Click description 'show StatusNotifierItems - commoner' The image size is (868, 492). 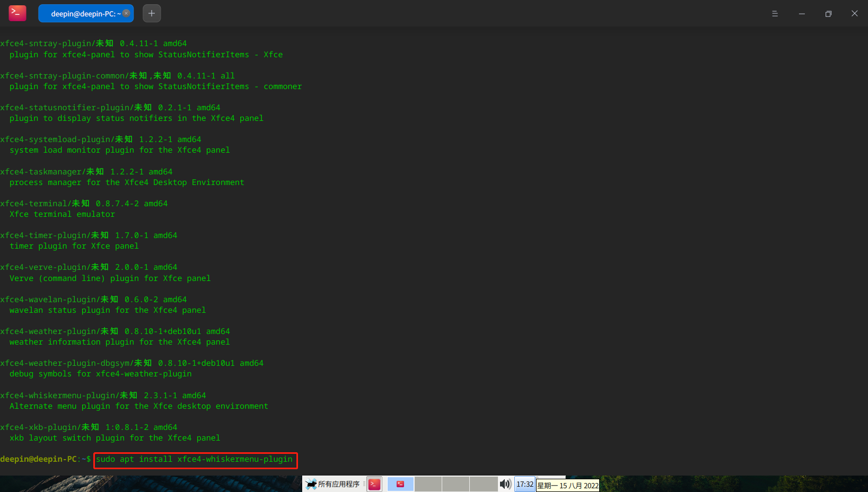coord(218,86)
